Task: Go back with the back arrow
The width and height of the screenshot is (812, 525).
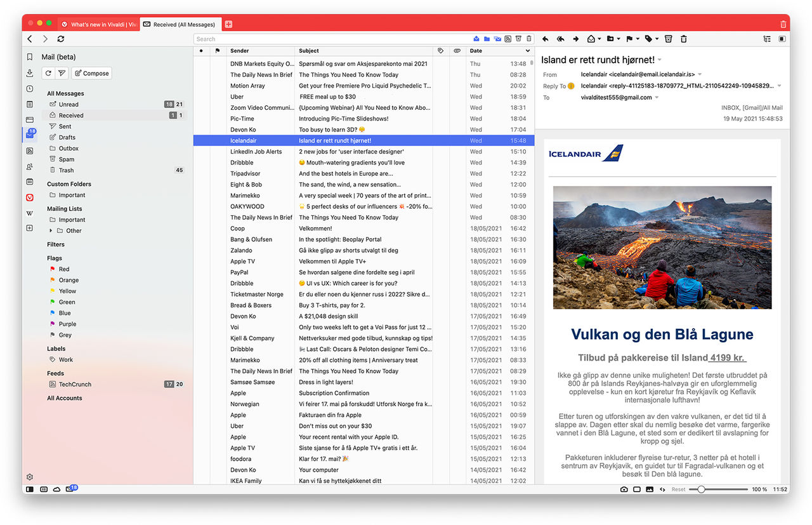Action: coord(30,39)
